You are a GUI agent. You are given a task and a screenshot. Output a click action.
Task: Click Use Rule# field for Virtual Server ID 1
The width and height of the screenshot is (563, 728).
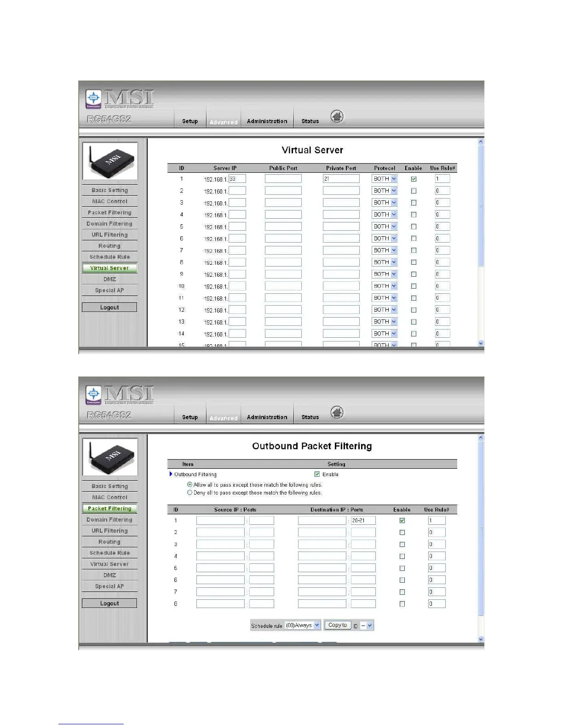442,179
